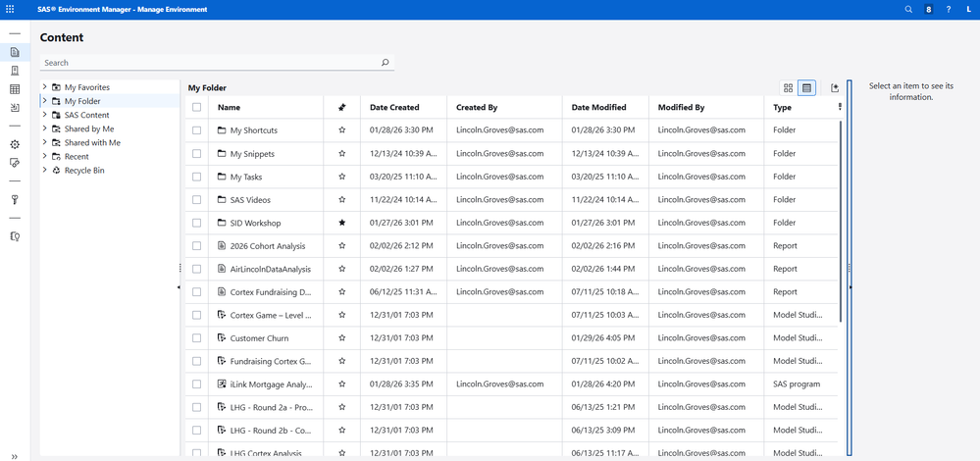Viewport: 980px width, 461px height.
Task: Sort by the Type column header
Action: pyautogui.click(x=782, y=108)
